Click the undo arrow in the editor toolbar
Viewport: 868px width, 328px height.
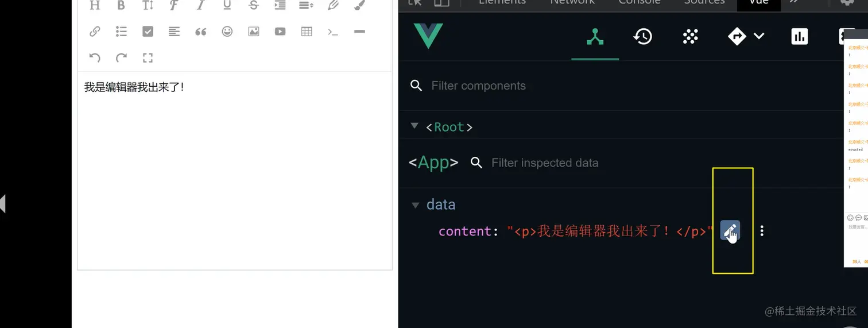(95, 57)
